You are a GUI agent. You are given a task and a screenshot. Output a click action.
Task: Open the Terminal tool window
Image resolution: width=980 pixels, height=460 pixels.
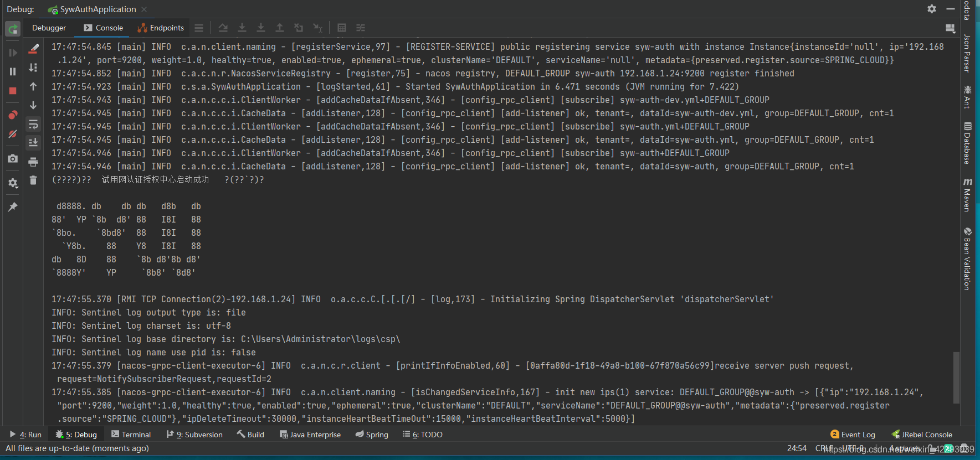131,435
